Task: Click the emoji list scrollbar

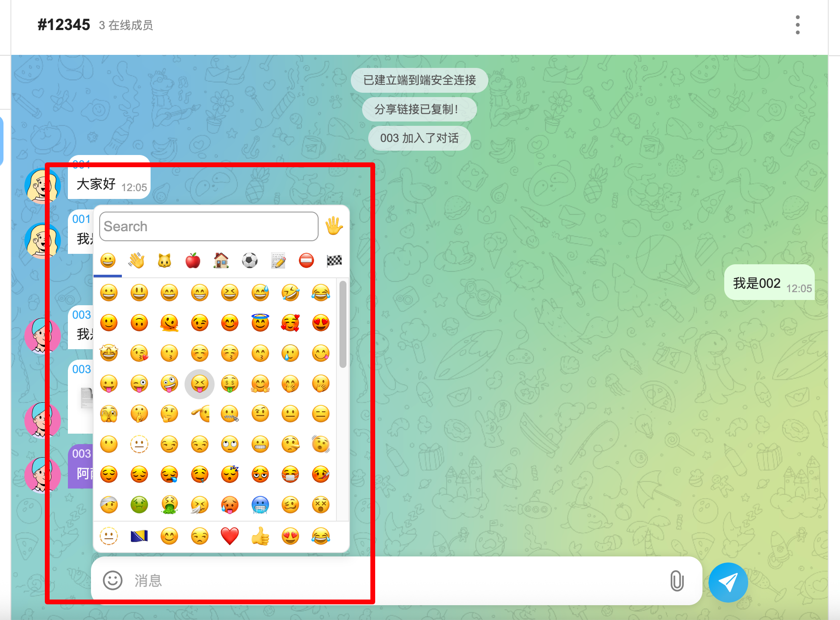Action: (x=343, y=324)
